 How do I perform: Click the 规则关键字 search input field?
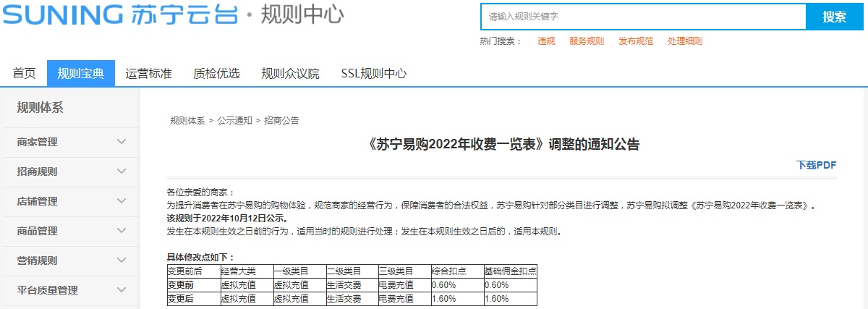642,16
